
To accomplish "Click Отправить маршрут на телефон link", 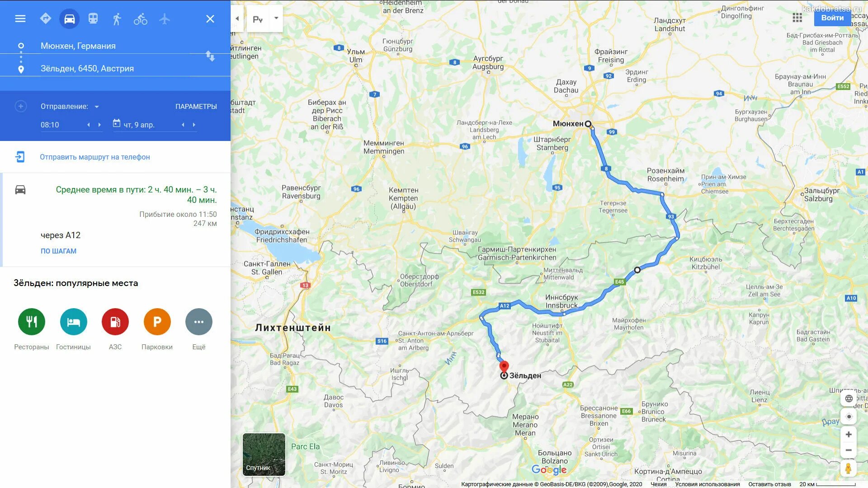I will click(x=95, y=157).
